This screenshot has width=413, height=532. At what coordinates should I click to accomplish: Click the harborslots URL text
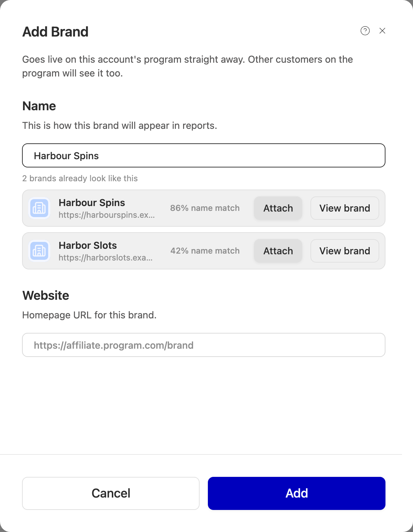[106, 258]
